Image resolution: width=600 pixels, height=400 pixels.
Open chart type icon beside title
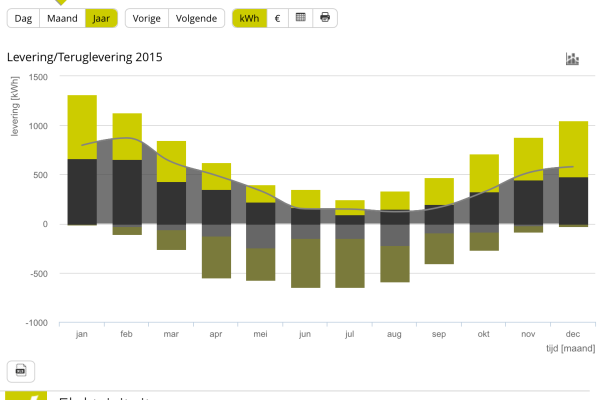click(572, 59)
